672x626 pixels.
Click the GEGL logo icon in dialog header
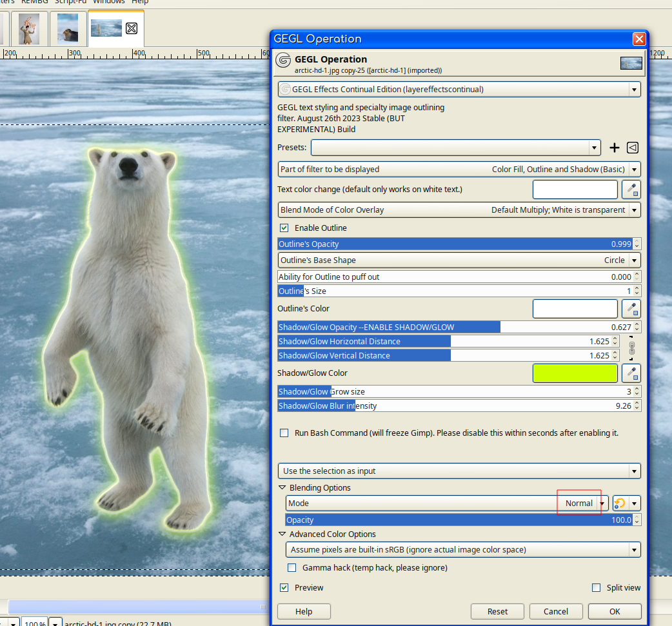283,60
